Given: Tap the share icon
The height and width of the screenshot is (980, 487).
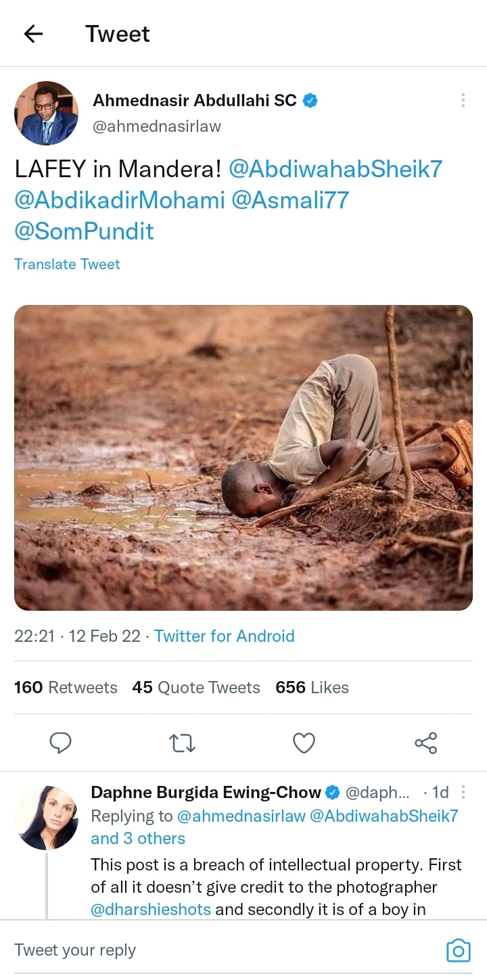Looking at the screenshot, I should [425, 743].
